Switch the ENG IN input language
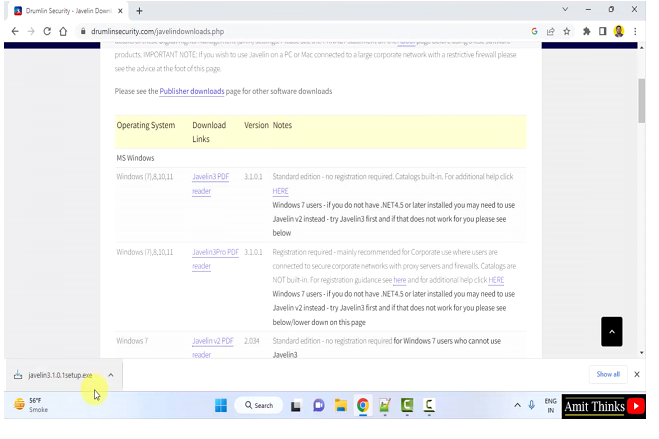Viewport: 659px width, 439px height. click(551, 406)
